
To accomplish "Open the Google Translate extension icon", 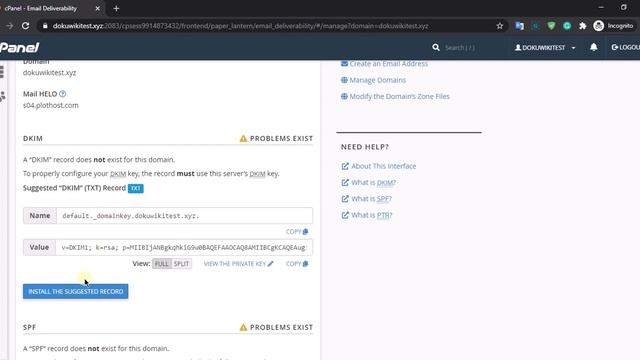I will click(519, 26).
